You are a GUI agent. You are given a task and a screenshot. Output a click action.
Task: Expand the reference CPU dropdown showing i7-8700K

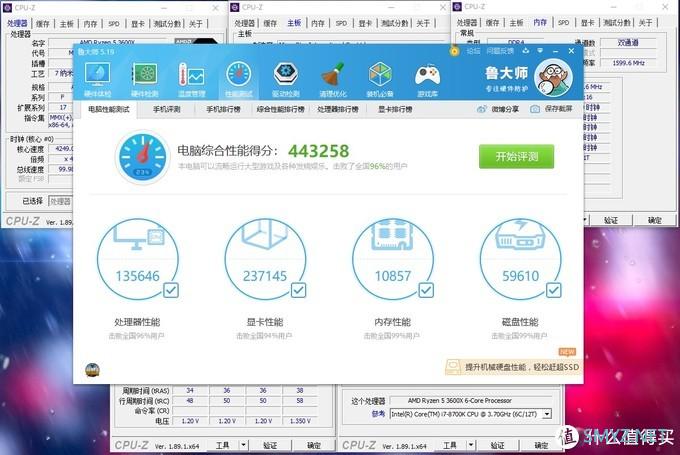coord(547,414)
